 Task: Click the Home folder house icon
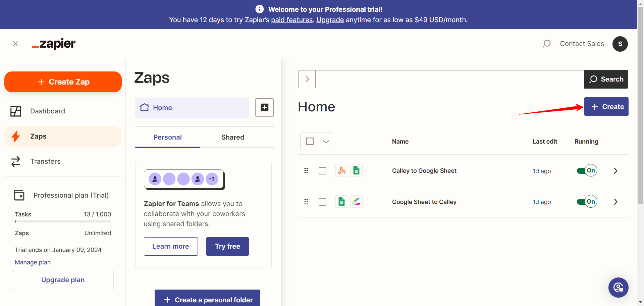pos(145,107)
